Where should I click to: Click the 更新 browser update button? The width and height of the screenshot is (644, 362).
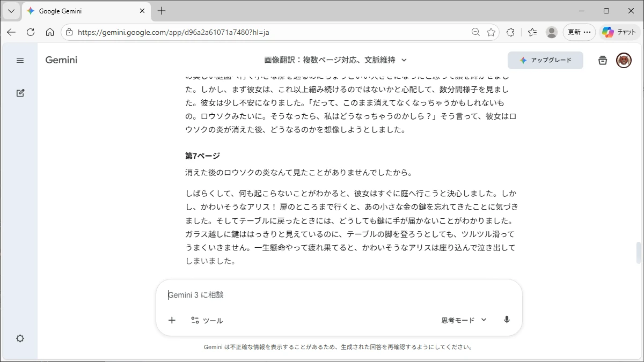tap(579, 32)
